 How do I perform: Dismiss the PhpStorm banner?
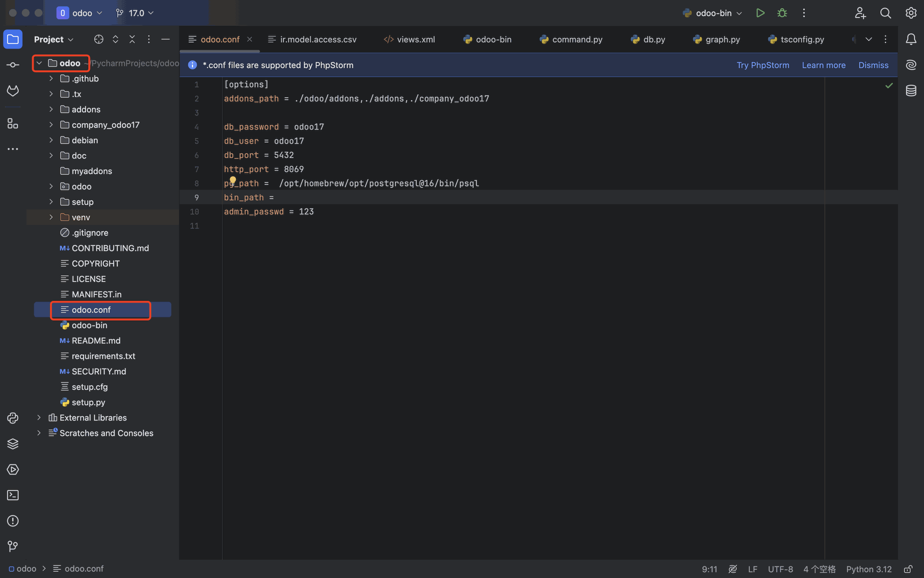(873, 65)
